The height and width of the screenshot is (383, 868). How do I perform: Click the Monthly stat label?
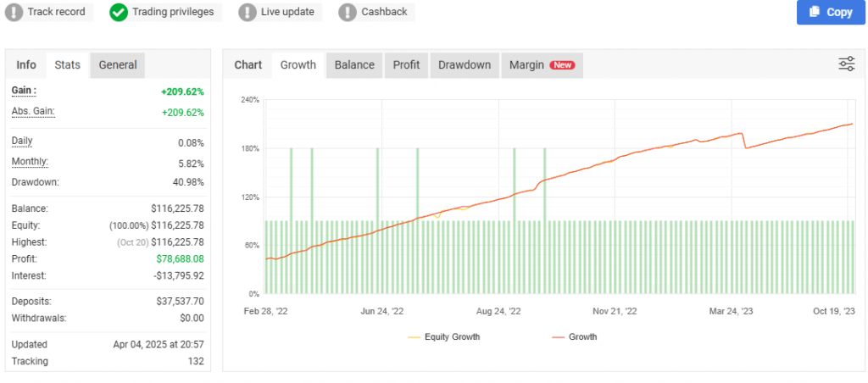[x=30, y=162]
